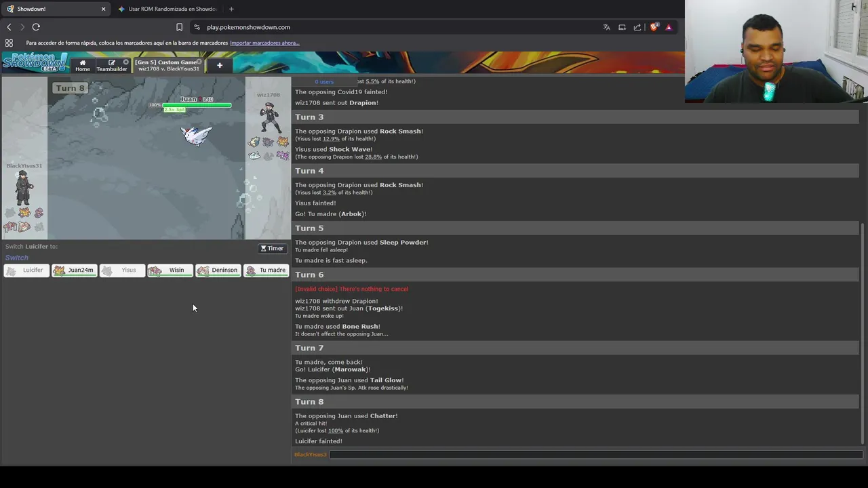Screen dimensions: 868x488
Task: Select the Showdown! browser tab
Action: [x=54, y=9]
